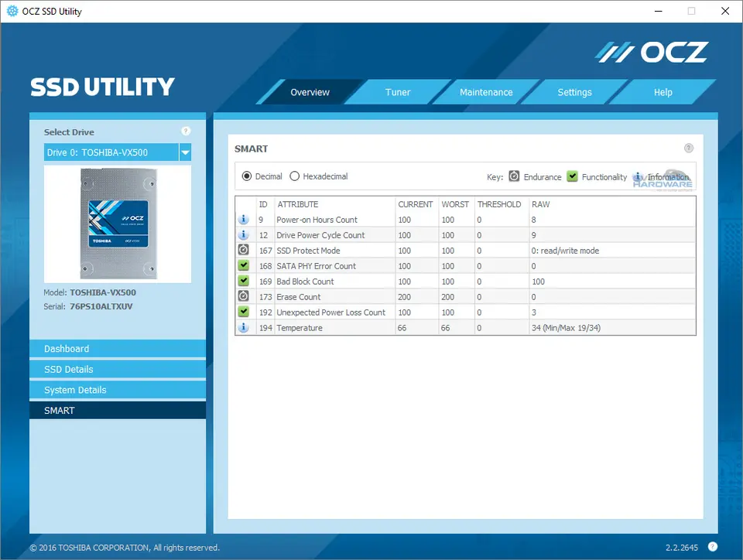Click the info icon for Drive Power Cycle Count
The height and width of the screenshot is (560, 743).
point(244,235)
